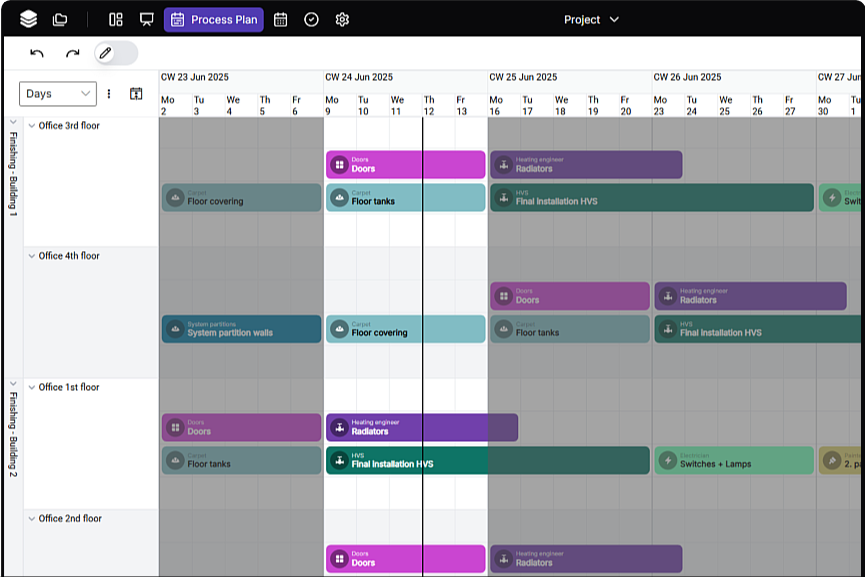
Task: Select the Switches + Lamps task bar
Action: point(733,460)
